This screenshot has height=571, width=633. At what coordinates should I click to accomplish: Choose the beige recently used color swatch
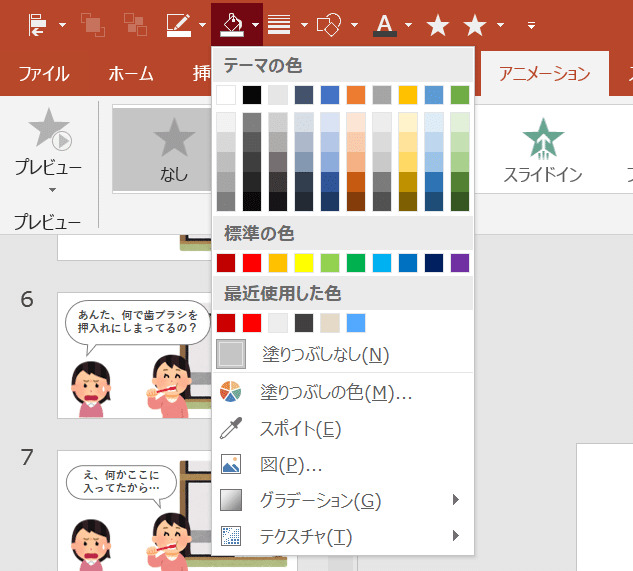click(330, 323)
